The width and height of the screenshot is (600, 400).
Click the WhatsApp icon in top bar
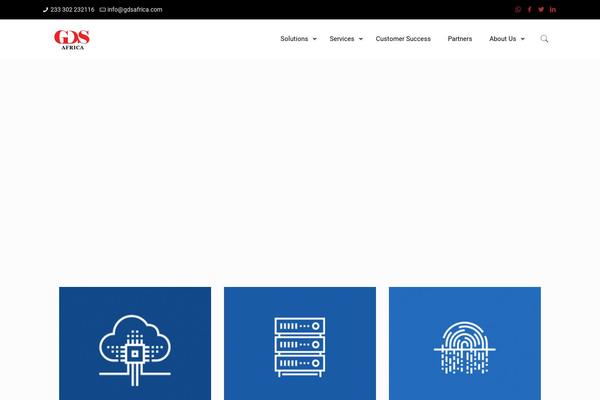tap(518, 10)
